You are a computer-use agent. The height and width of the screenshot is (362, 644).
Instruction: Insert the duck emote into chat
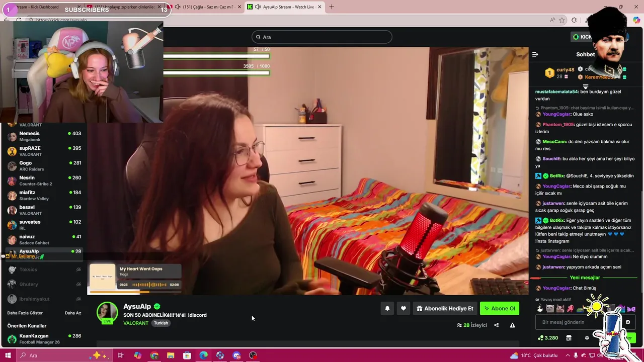click(x=540, y=309)
